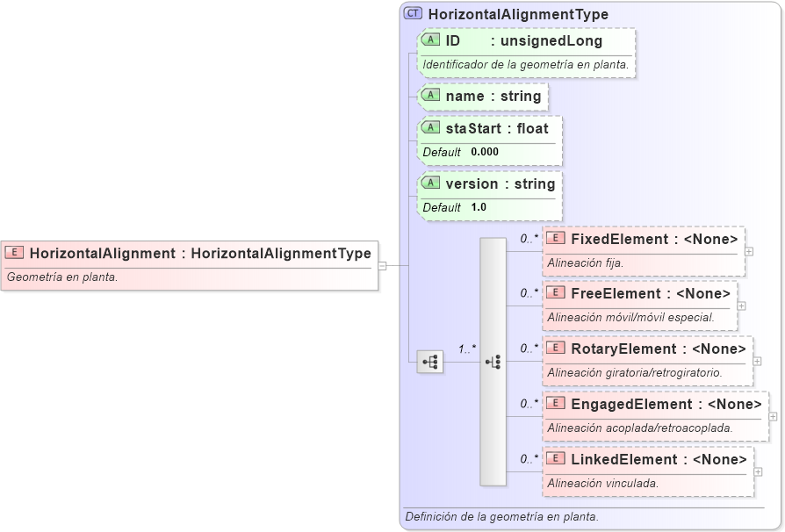Select 'ID : unsignedLong' attribute label
Image resolution: width=785 pixels, height=532 pixels.
tap(524, 40)
